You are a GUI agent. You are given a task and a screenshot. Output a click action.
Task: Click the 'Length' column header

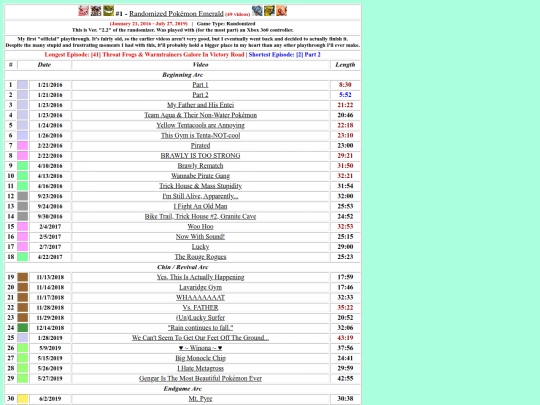click(x=345, y=65)
